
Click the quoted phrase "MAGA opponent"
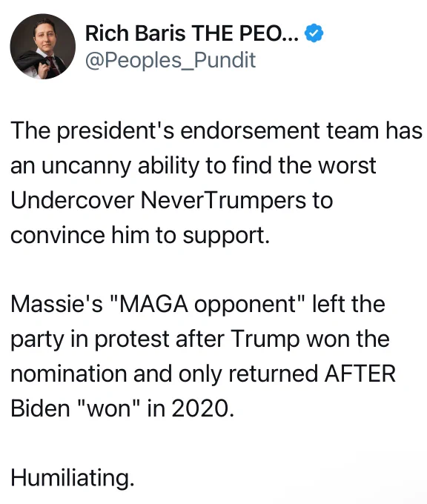tap(207, 304)
